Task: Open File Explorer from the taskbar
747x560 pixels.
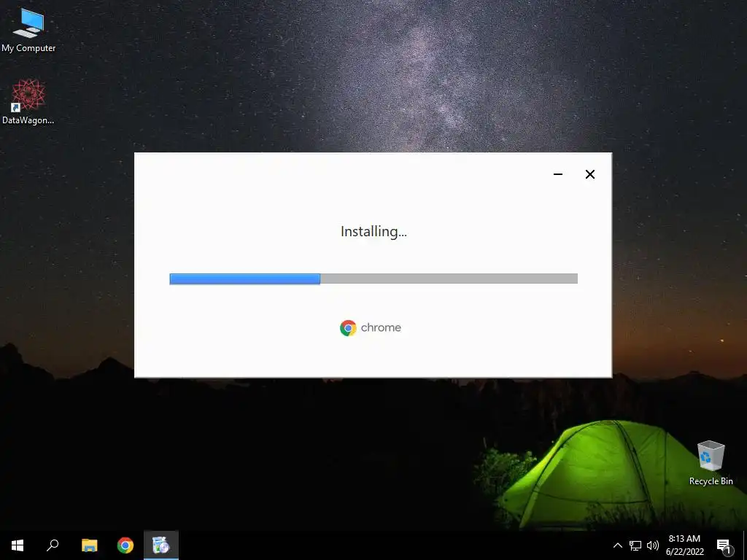Action: 89,545
